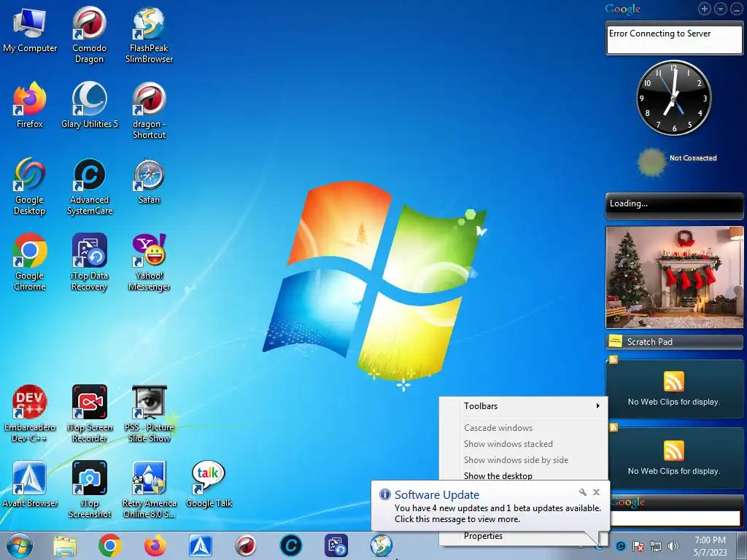The height and width of the screenshot is (560, 747).
Task: Click the Advanced SystemCare tray icon
Action: (620, 546)
